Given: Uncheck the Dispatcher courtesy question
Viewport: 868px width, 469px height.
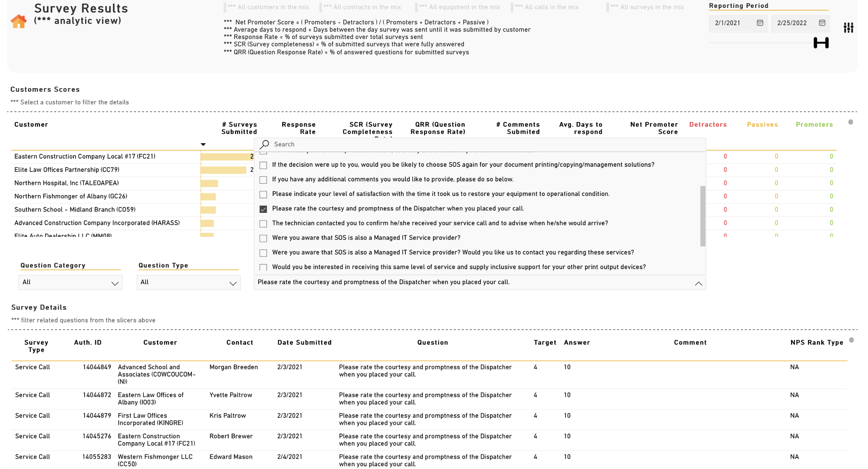Looking at the screenshot, I should click(263, 209).
